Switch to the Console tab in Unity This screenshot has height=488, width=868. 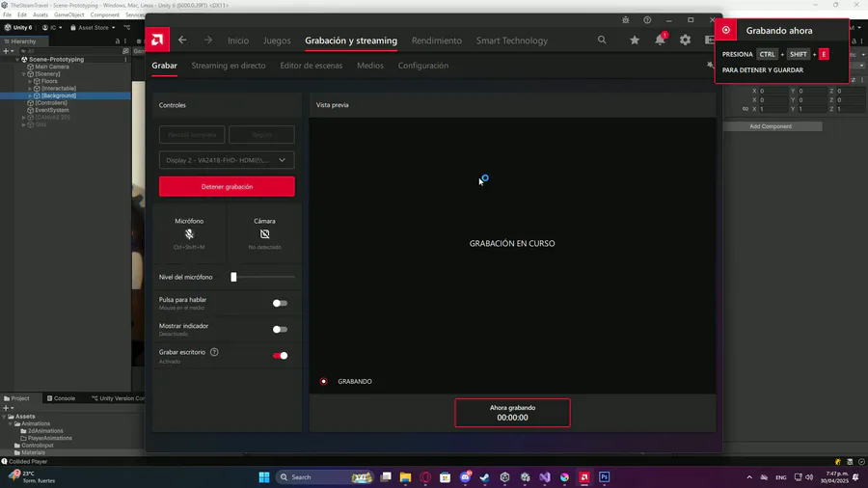click(61, 397)
